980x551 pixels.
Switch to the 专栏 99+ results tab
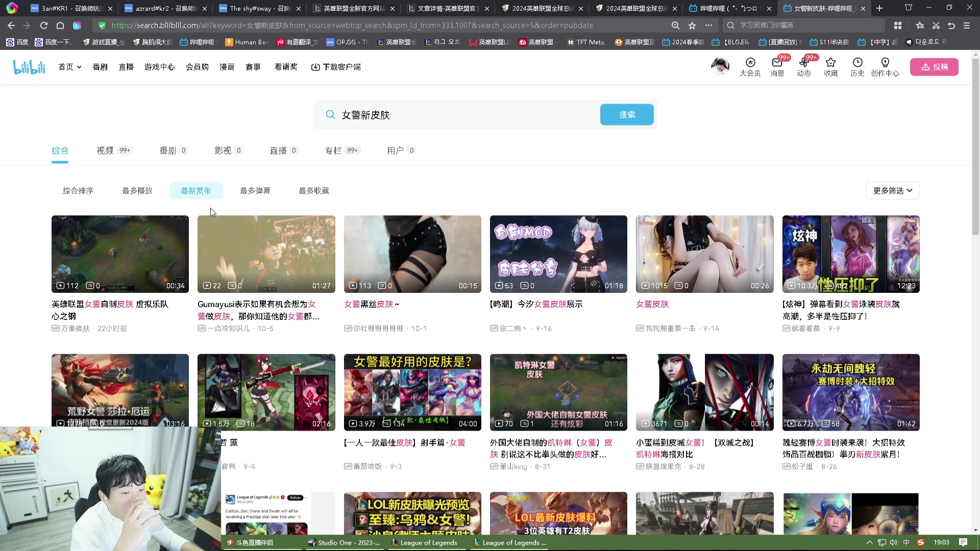pyautogui.click(x=342, y=151)
